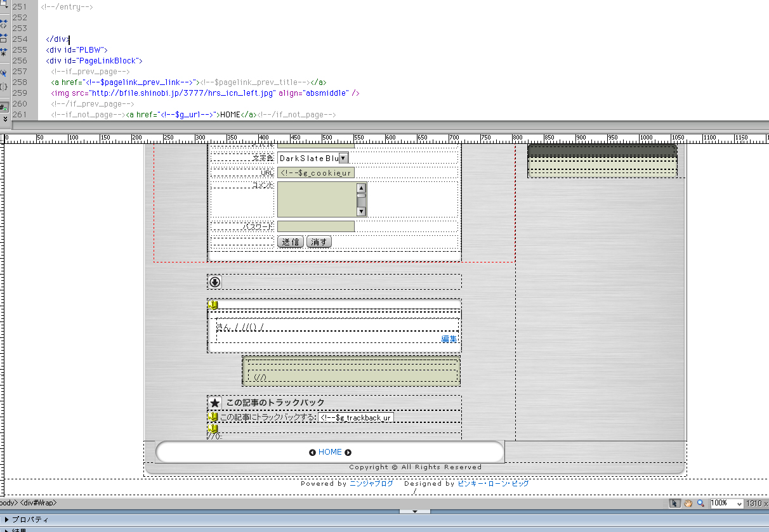Click the star icon beside トラックバック heading
769x532 pixels.
click(x=215, y=403)
